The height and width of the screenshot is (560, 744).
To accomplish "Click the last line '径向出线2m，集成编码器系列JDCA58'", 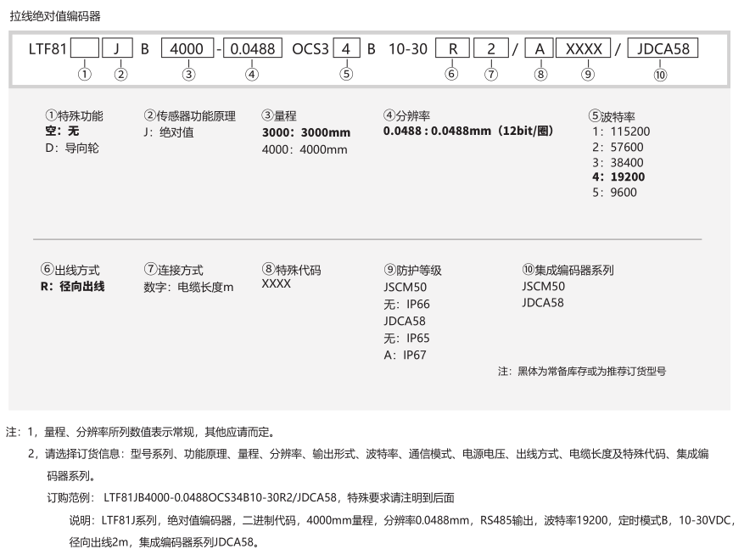I will click(x=165, y=542).
